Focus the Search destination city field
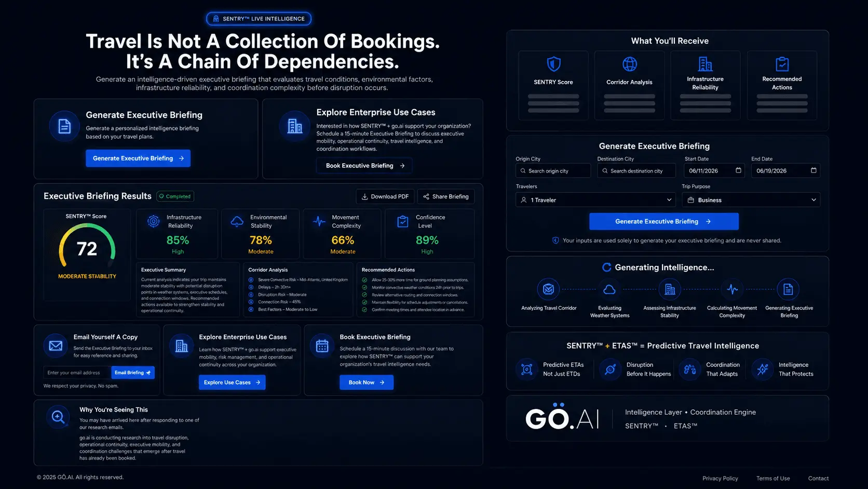The width and height of the screenshot is (868, 489). [x=636, y=171]
